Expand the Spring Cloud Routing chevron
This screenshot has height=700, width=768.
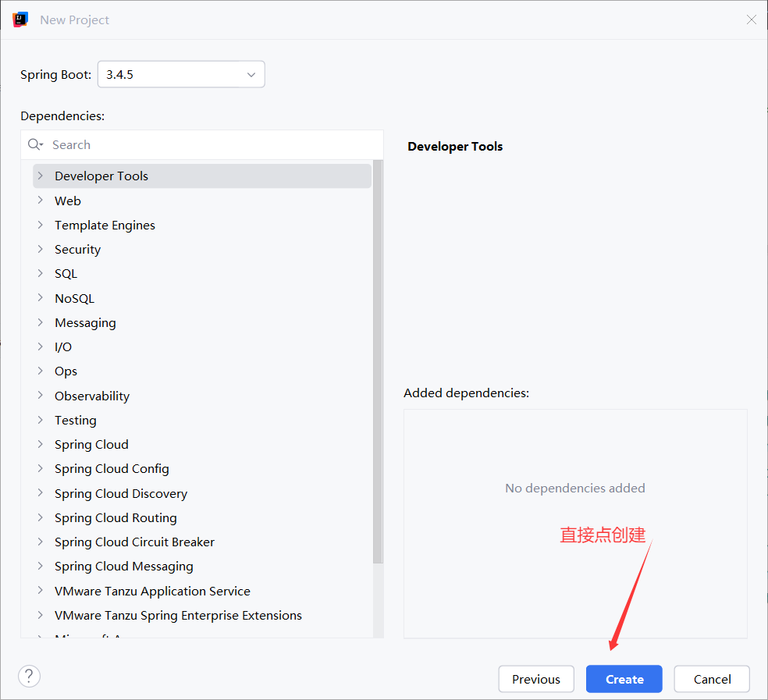[41, 517]
